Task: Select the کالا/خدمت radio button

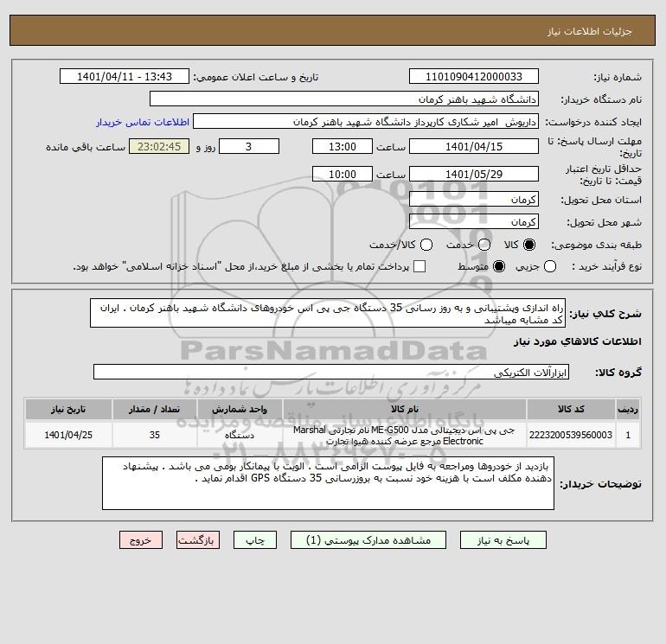Action: pos(426,245)
